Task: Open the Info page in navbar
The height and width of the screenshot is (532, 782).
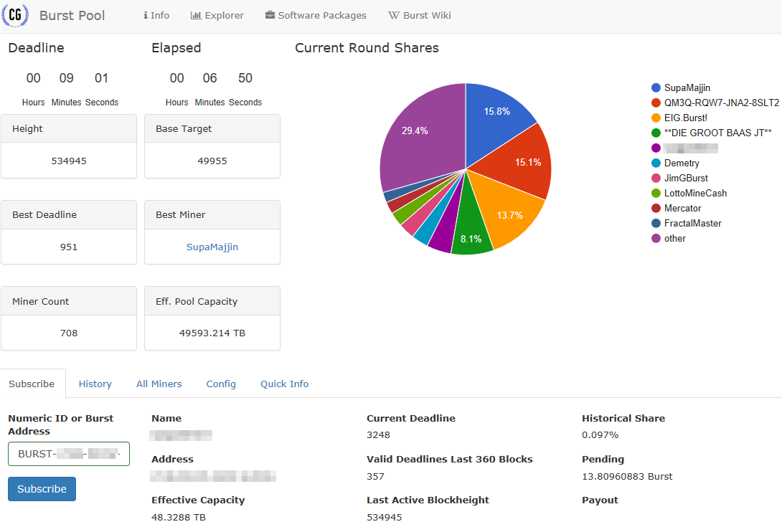Action: click(156, 15)
